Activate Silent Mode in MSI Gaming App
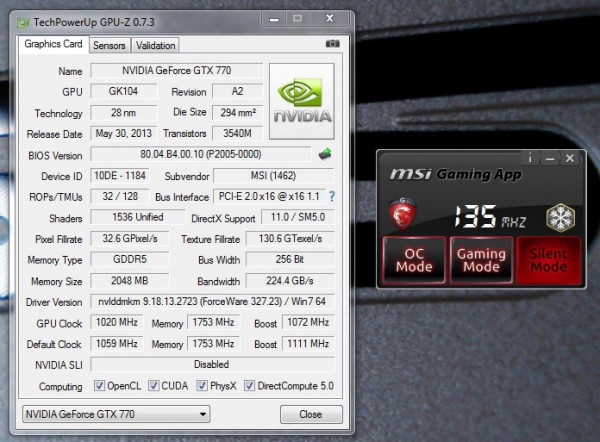The image size is (600, 442). 548,260
